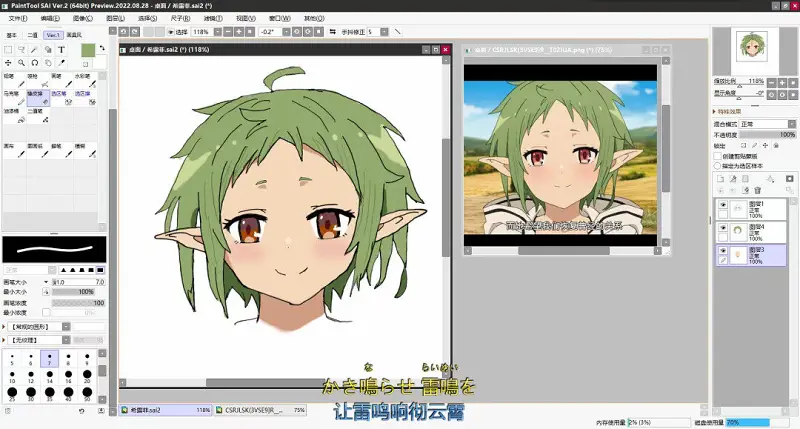Select the zoom magnifier tool

[x=21, y=63]
